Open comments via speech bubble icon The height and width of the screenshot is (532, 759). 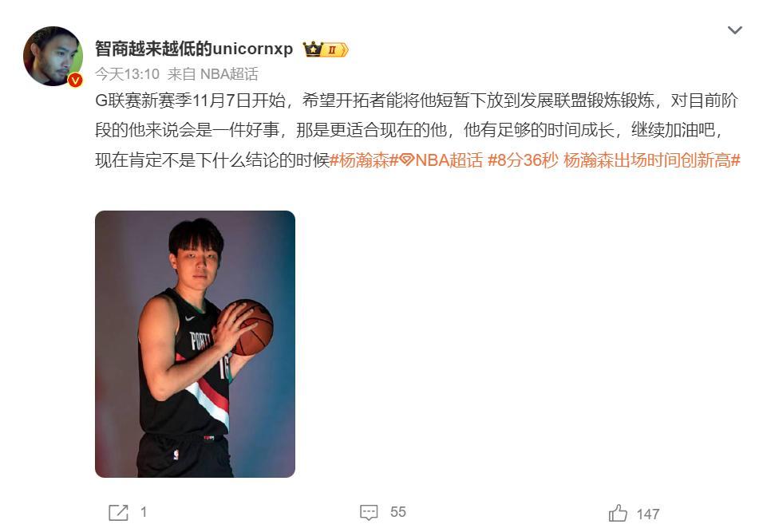[x=369, y=513]
